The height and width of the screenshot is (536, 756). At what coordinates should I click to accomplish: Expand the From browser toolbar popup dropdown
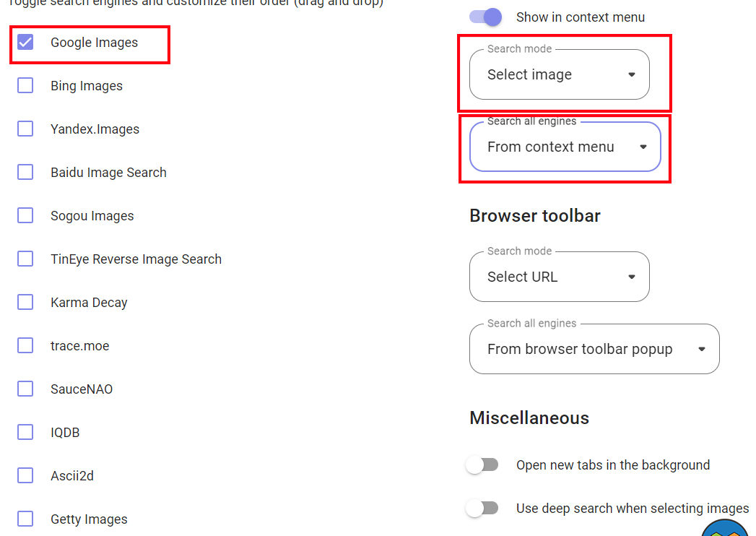594,349
